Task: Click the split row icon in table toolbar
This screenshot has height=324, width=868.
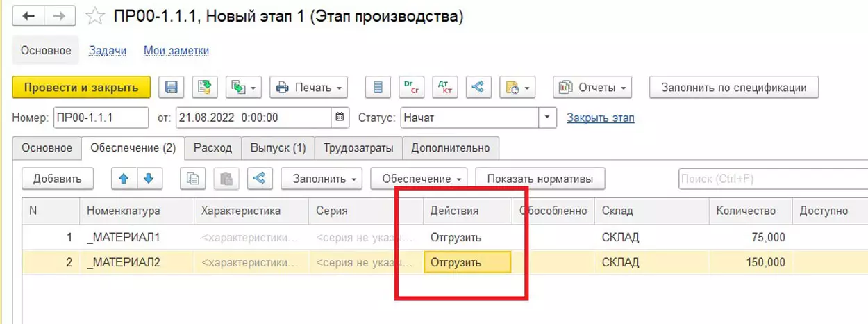Action: click(260, 178)
